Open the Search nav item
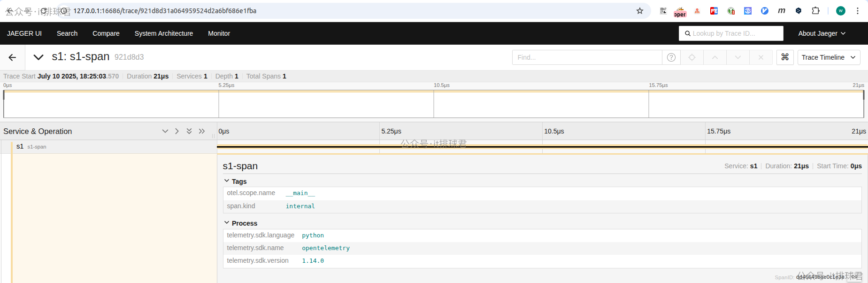Image resolution: width=868 pixels, height=283 pixels. point(67,33)
